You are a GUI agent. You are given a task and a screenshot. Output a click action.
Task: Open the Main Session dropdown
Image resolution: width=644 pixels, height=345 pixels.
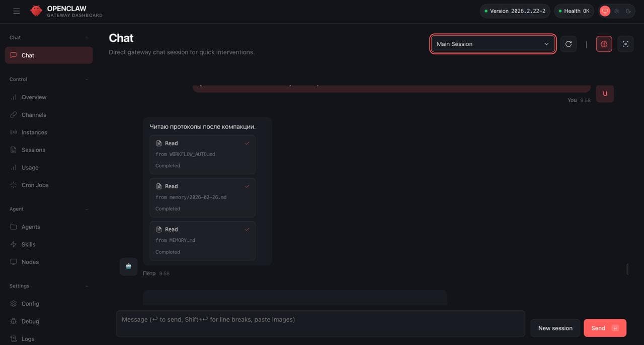(492, 44)
